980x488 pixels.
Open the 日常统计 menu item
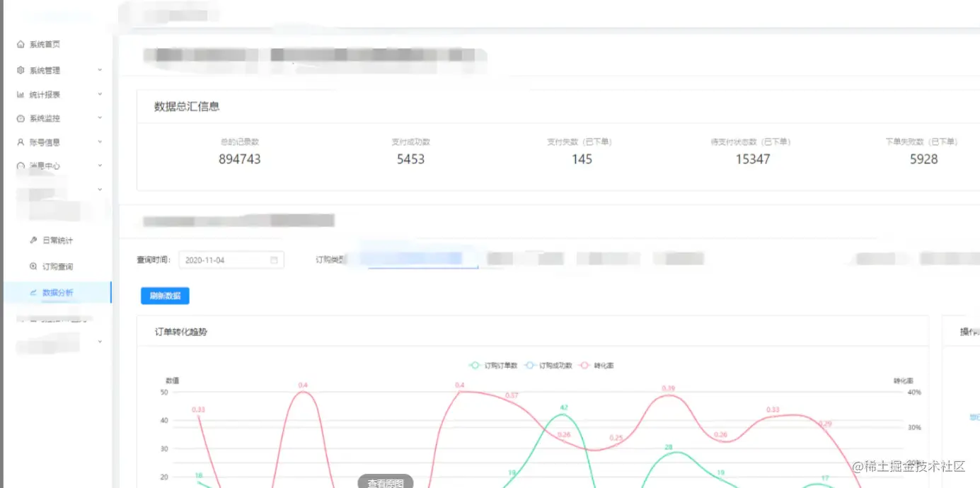(x=57, y=240)
